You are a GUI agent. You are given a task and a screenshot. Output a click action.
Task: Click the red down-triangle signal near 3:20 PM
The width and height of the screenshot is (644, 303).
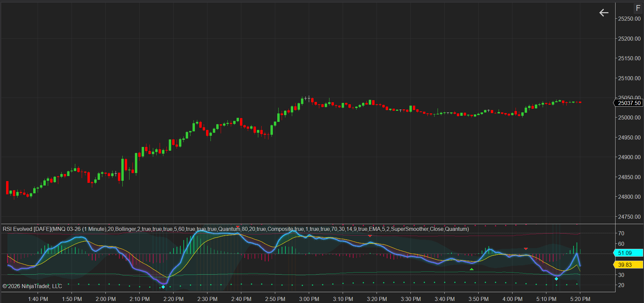[x=370, y=236]
